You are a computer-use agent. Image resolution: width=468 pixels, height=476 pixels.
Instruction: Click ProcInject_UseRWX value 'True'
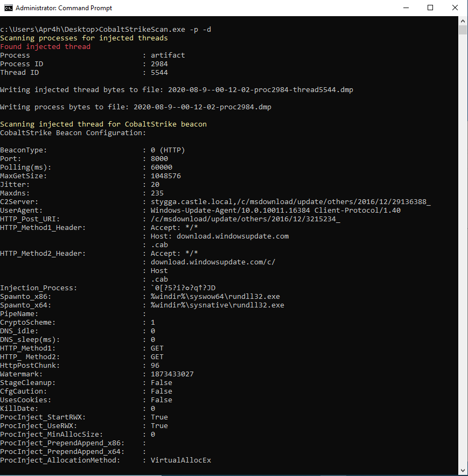coord(159,425)
